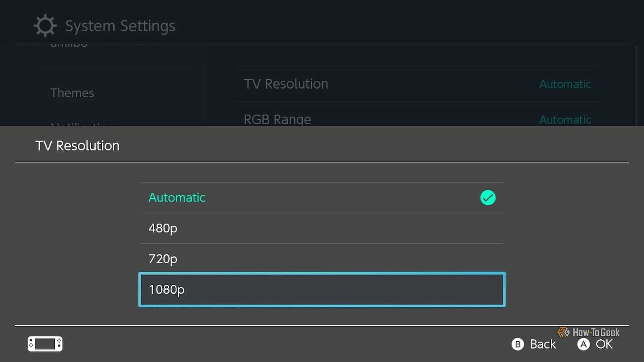Click the controller status icon in bottom bar
Screen dimensions: 644x362
coord(44,344)
